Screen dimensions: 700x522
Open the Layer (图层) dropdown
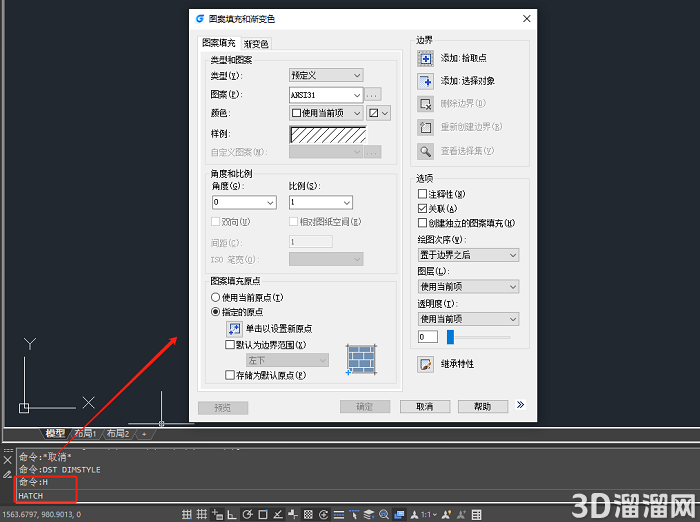coord(468,287)
